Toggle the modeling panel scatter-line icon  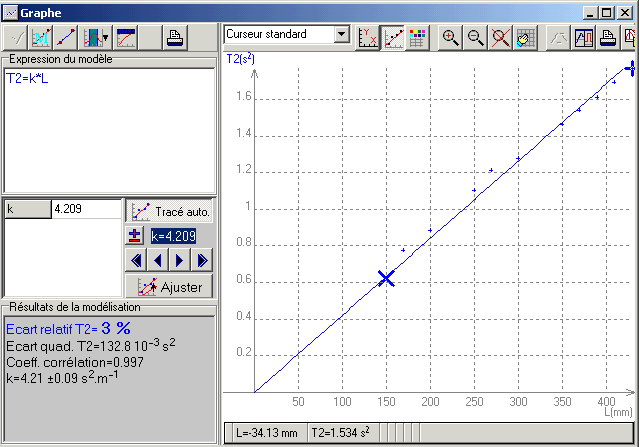[x=393, y=38]
